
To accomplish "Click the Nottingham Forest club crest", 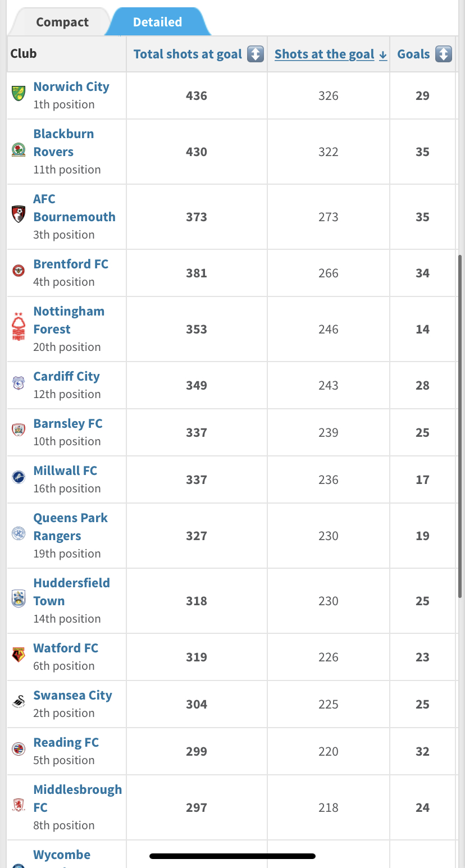I will coord(19,326).
